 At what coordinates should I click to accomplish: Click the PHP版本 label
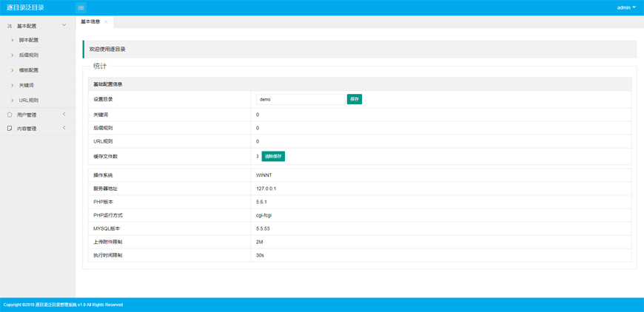click(x=104, y=202)
